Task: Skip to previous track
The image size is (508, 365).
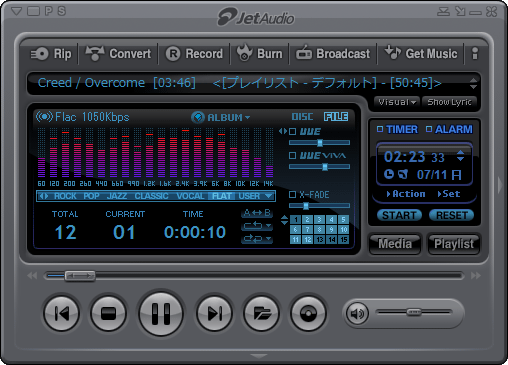Action: click(62, 313)
